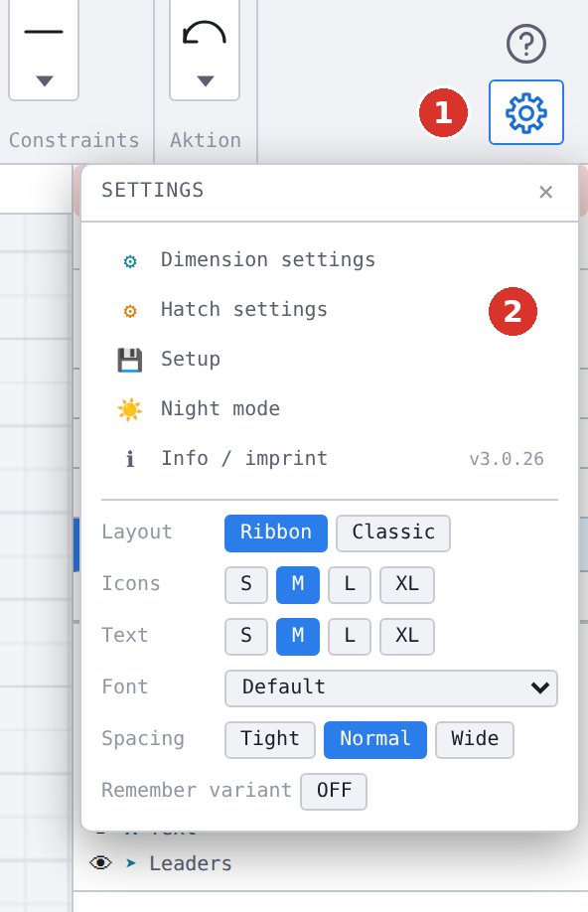Click the undo arrow icon in Aktion
The image size is (588, 912).
tap(205, 34)
